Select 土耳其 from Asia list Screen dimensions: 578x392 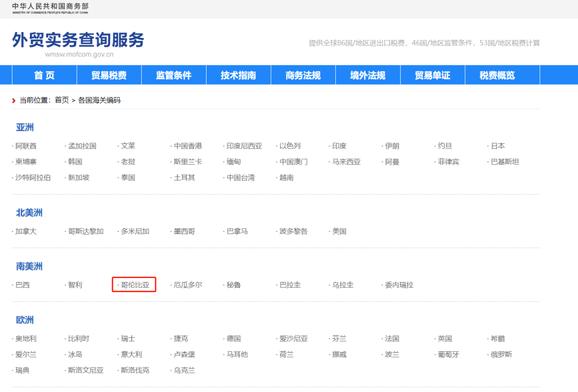185,178
